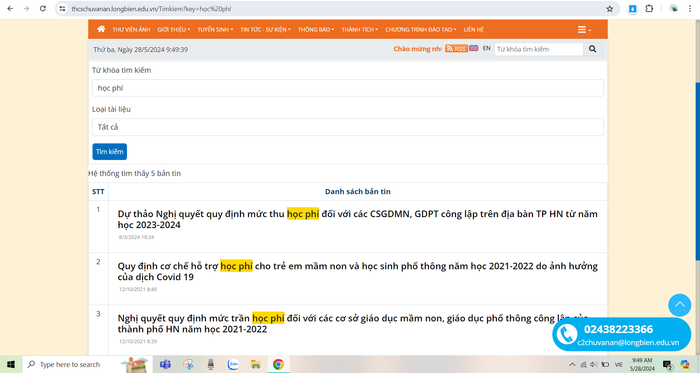Open the Loại tài liệu 'Tất cả' dropdown

[x=348, y=127]
